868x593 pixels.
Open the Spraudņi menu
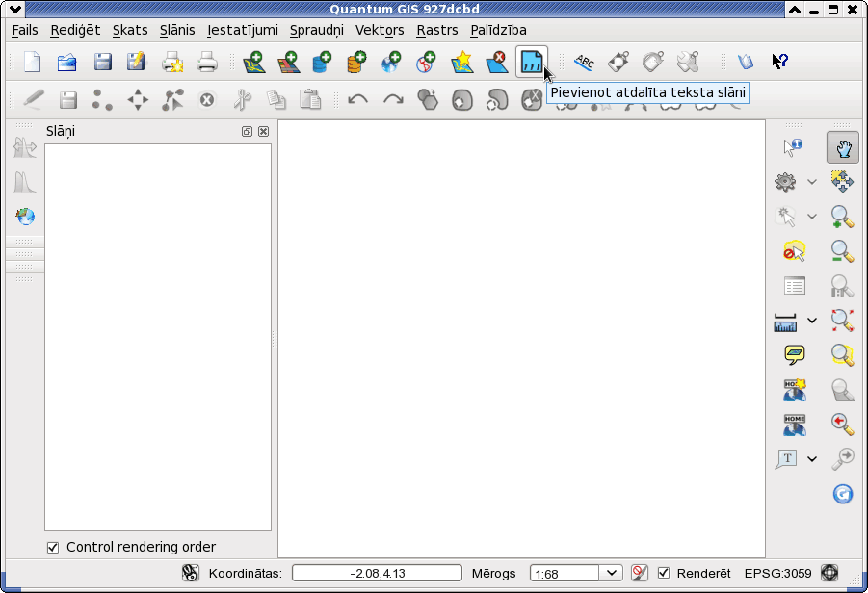(x=317, y=30)
